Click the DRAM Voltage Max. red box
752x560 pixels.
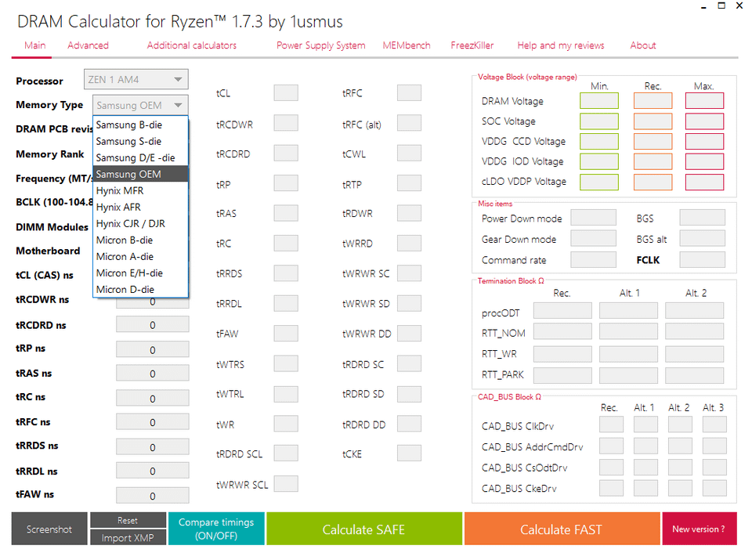pyautogui.click(x=704, y=101)
